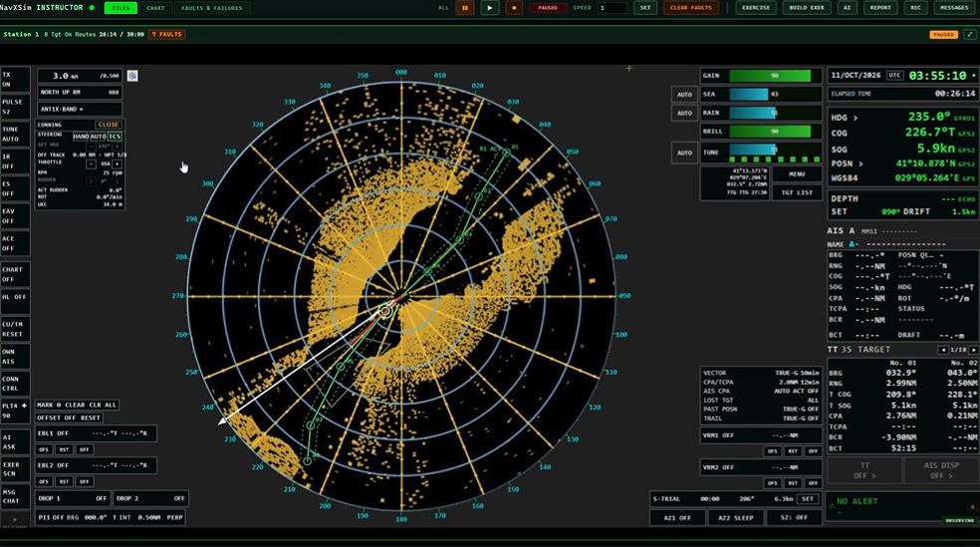
Task: Stop the simulation with the stop icon
Action: pyautogui.click(x=514, y=8)
